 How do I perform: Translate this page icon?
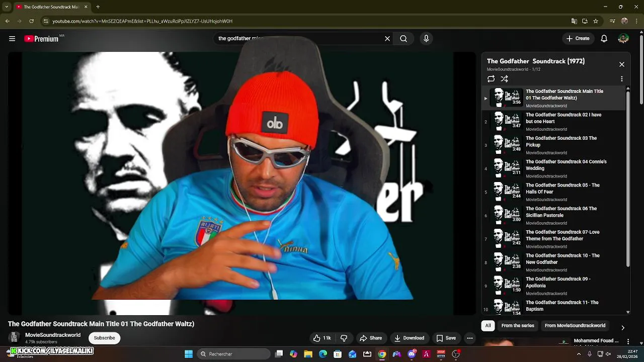(x=574, y=21)
